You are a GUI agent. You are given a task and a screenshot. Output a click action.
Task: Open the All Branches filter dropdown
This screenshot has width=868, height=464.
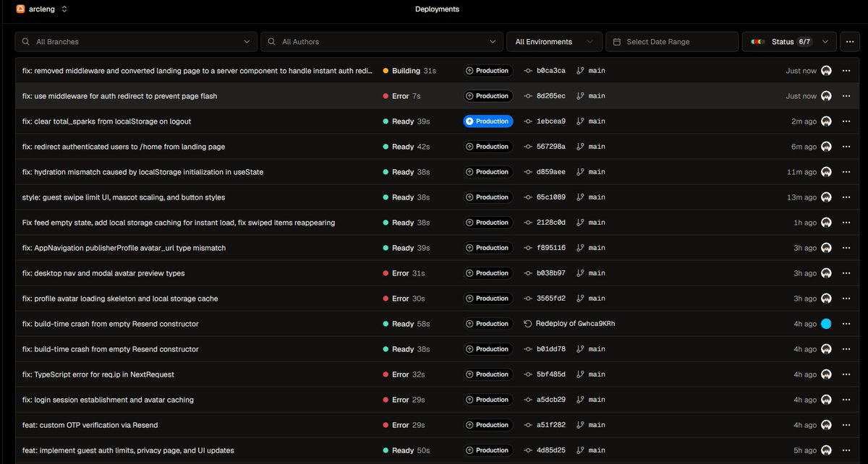(136, 42)
